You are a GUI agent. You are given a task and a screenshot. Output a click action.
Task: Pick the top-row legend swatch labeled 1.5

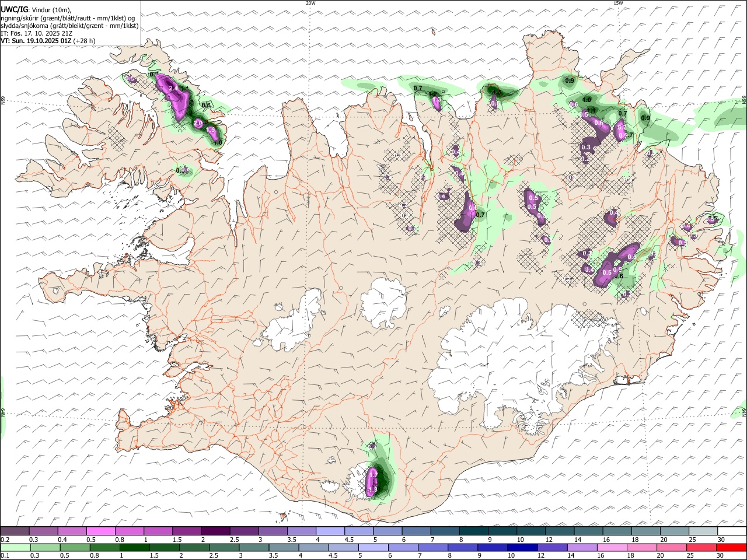point(187,531)
